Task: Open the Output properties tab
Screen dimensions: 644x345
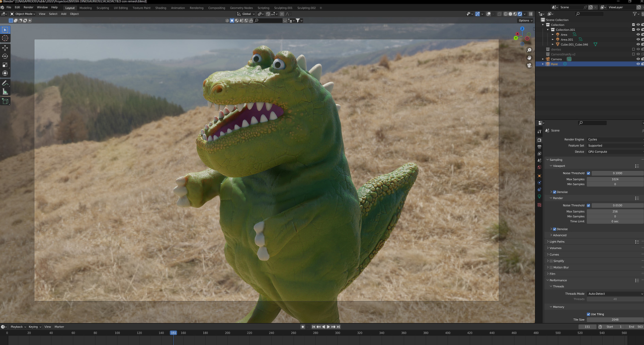Action: click(539, 147)
